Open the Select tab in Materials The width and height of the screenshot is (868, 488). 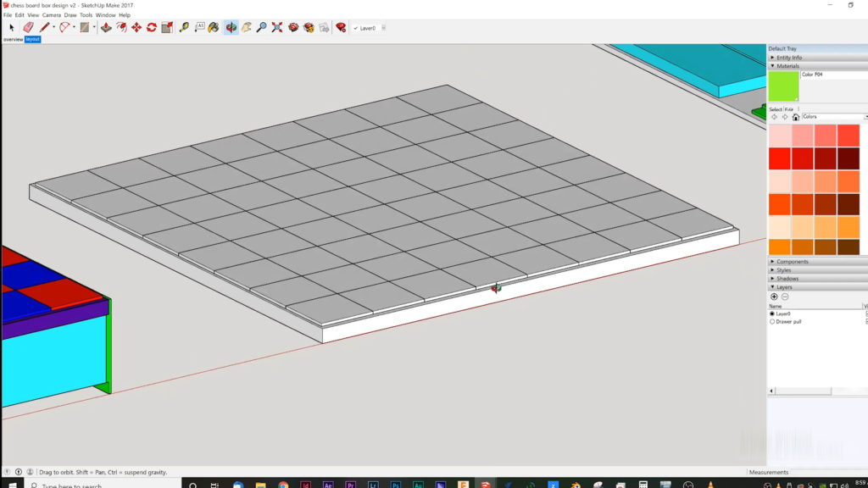(775, 109)
